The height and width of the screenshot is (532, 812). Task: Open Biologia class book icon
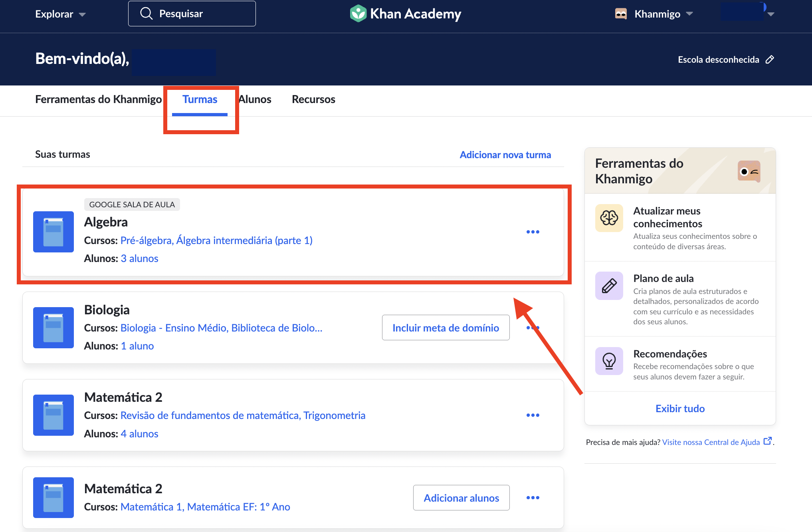click(x=53, y=328)
